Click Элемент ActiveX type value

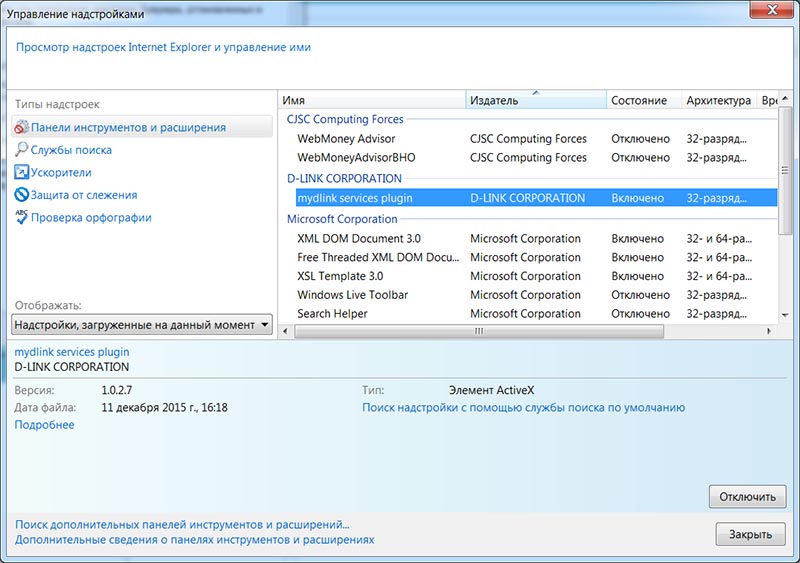pos(491,390)
